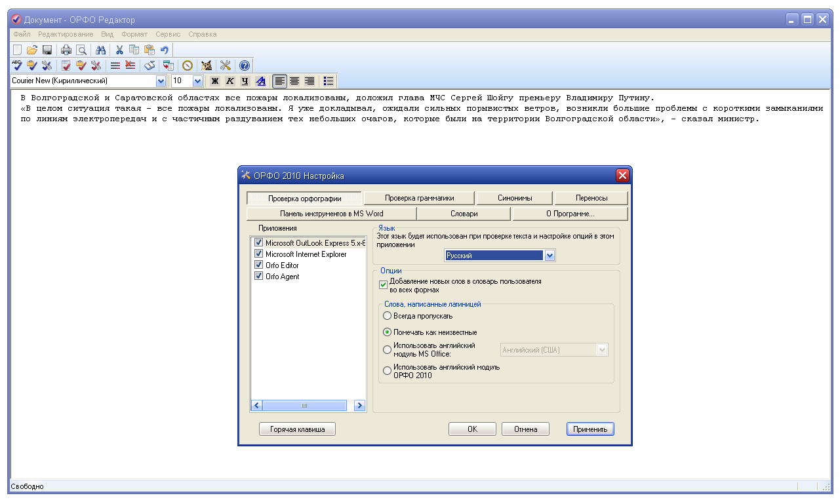Image resolution: width=840 pixels, height=504 pixels.
Task: Toggle bulleted list icon
Action: coord(329,81)
